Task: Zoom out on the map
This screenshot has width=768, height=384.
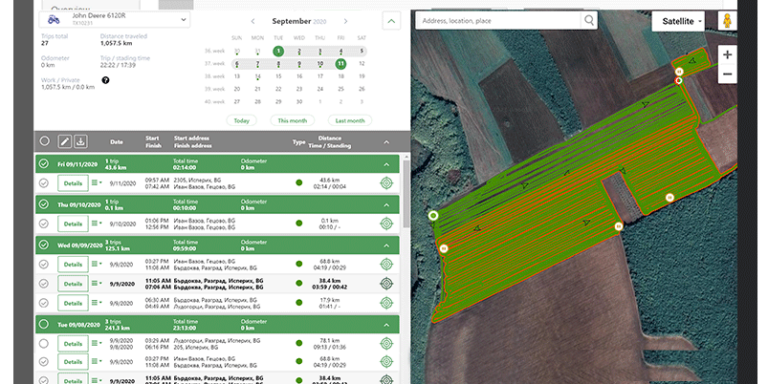Action: point(727,74)
